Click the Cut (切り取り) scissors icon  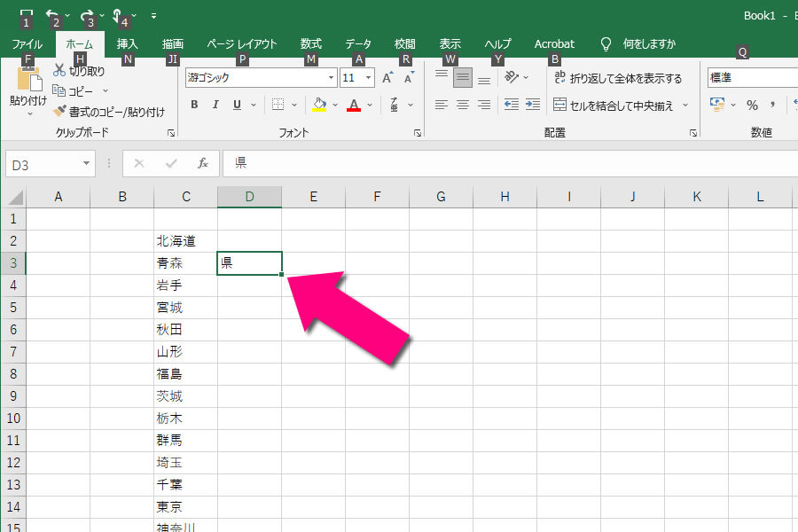(59, 71)
